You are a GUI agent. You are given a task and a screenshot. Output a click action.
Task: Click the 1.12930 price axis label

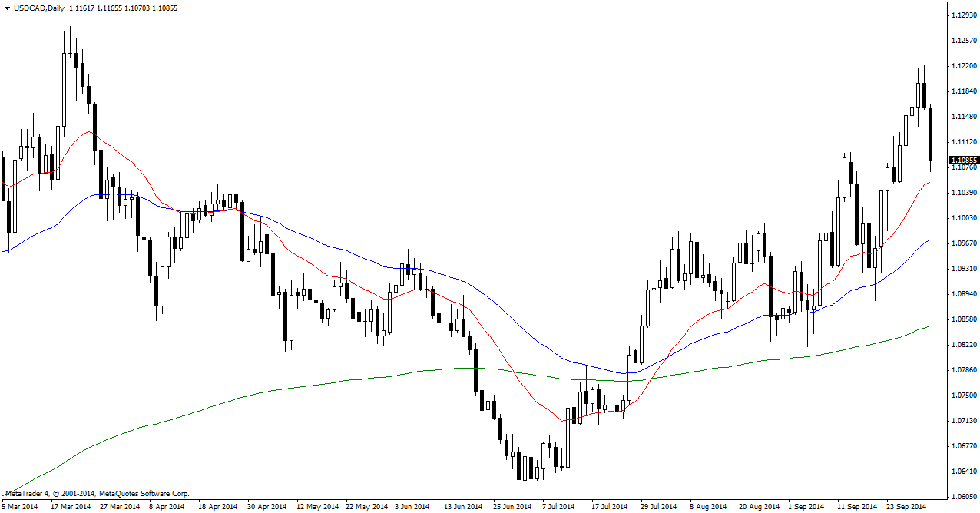964,15
